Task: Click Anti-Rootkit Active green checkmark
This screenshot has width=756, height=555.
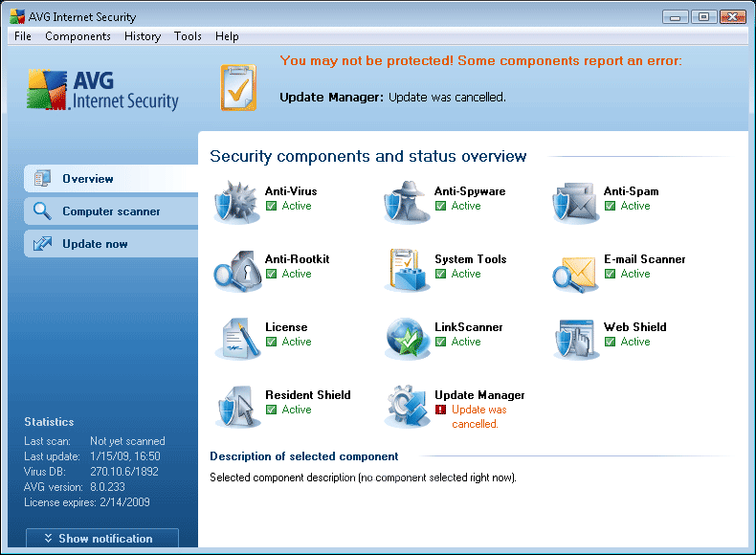Action: click(272, 274)
